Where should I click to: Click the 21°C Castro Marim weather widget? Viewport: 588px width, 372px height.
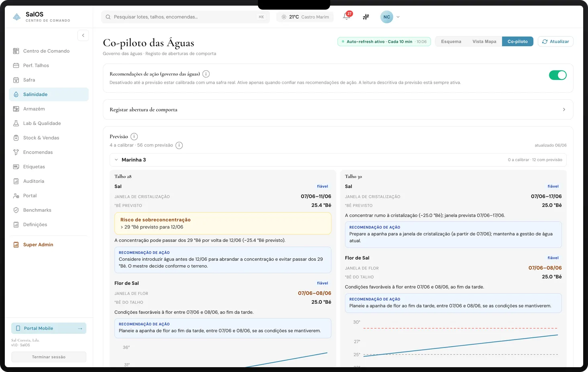[305, 17]
